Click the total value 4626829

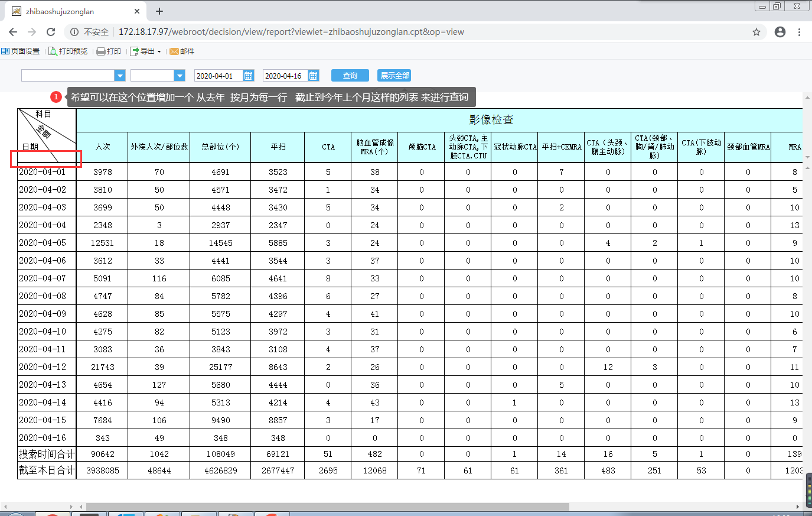coord(220,470)
